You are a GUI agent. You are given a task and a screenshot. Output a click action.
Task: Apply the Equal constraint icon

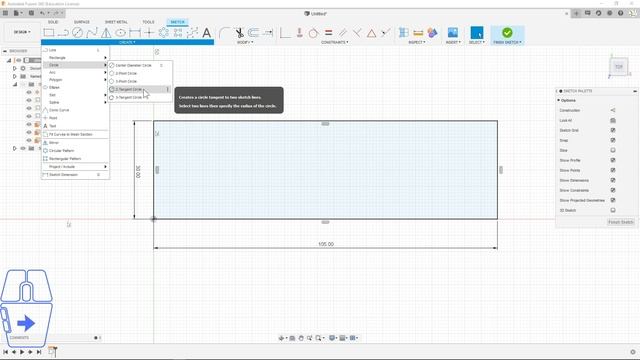(x=329, y=33)
